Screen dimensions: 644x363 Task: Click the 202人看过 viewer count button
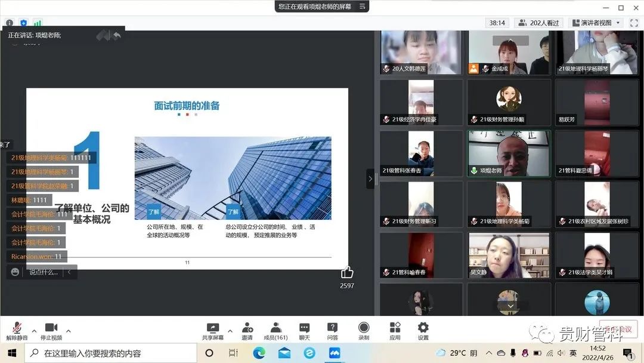click(x=538, y=23)
